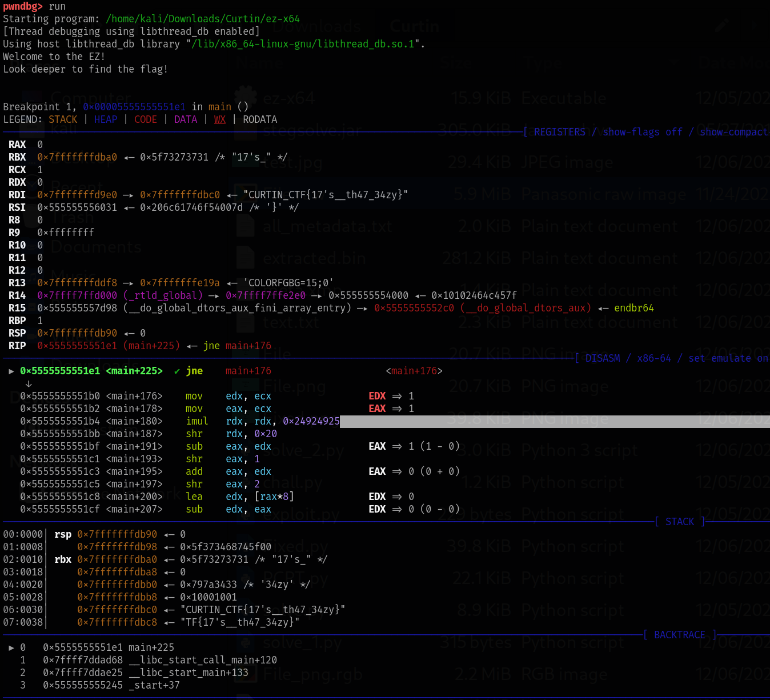The height and width of the screenshot is (700, 770).
Task: Click stack value 0x10001001
Action: [208, 597]
